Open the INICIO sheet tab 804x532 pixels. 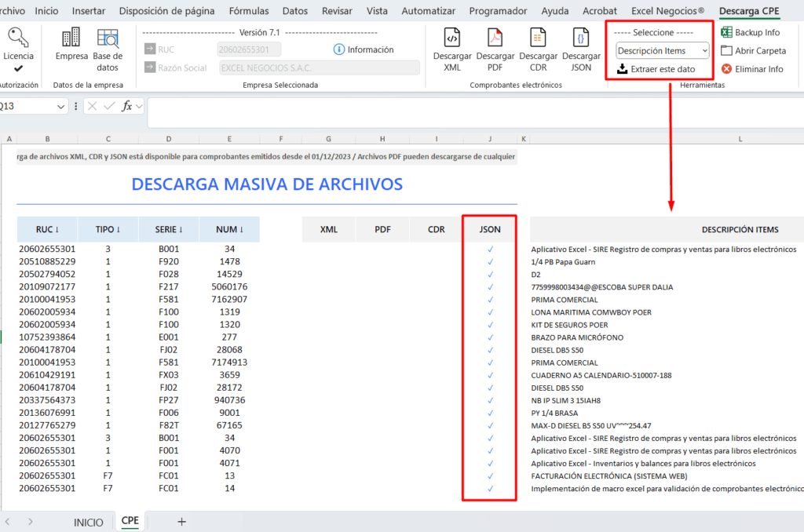point(88,521)
